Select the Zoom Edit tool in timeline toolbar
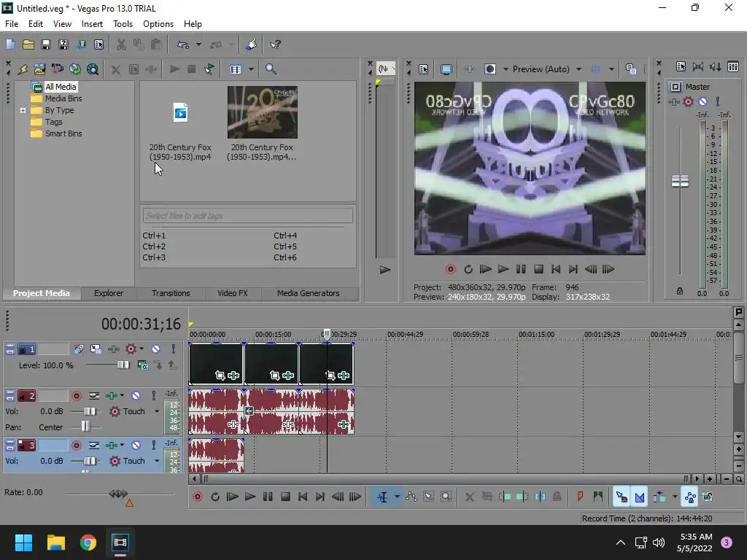Viewport: 747px width, 560px height. pos(446,497)
